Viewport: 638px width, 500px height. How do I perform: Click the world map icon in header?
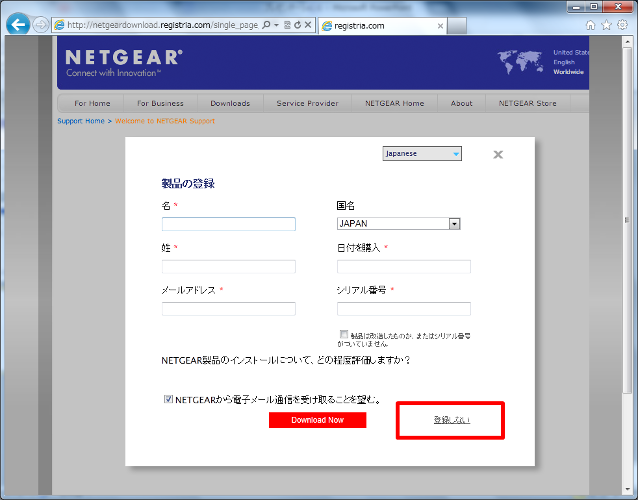click(x=520, y=62)
